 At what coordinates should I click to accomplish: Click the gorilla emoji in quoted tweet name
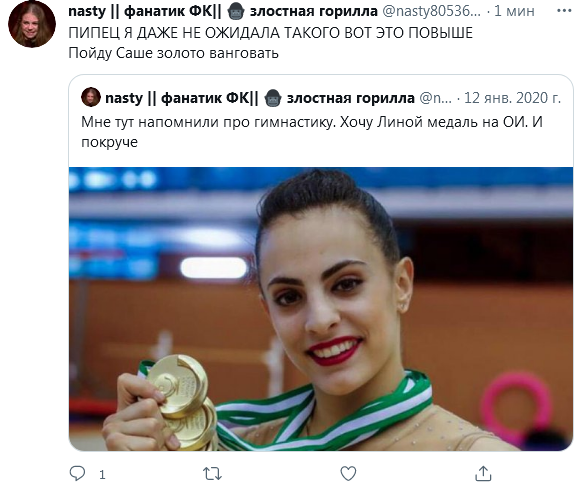click(273, 98)
